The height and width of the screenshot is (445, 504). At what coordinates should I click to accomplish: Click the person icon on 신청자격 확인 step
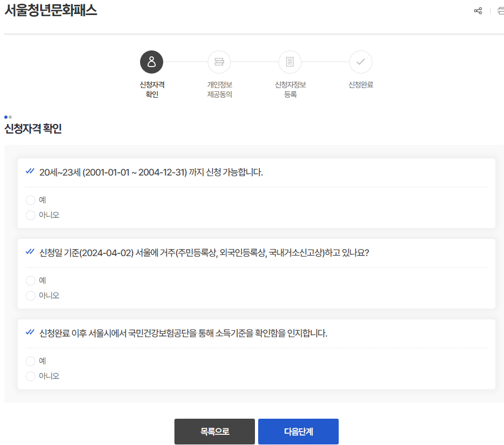pos(151,62)
